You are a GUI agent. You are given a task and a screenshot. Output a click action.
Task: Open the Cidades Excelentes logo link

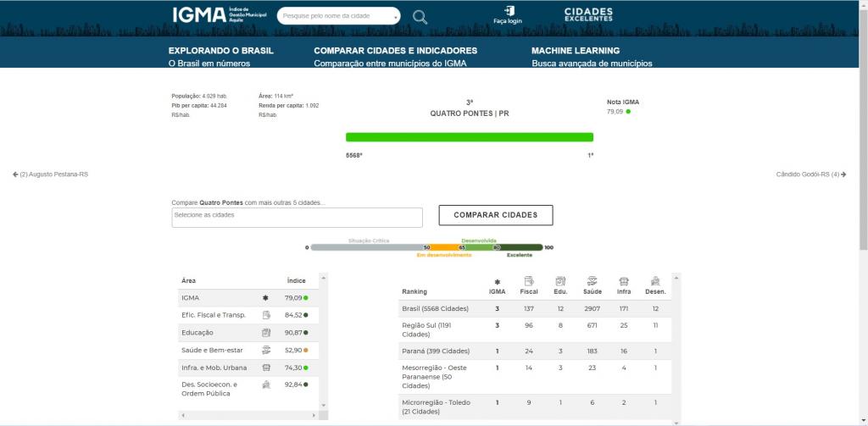point(588,14)
